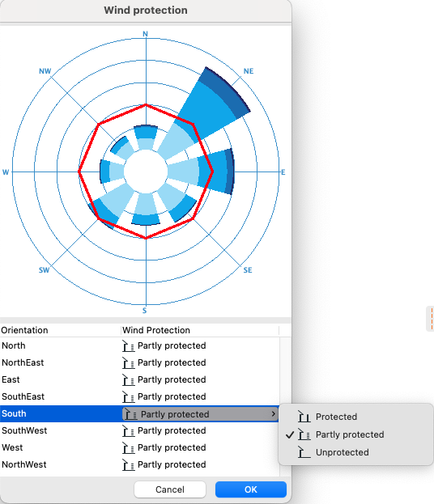Click the West row wind protection icon
Viewport: 434px width, 504px height.
click(x=129, y=447)
